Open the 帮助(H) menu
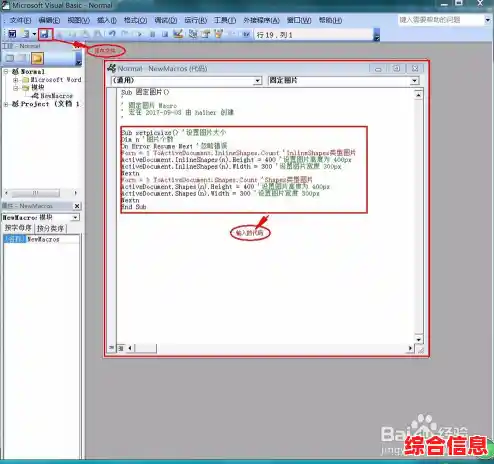Image resolution: width=494 pixels, height=464 pixels. [x=330, y=20]
